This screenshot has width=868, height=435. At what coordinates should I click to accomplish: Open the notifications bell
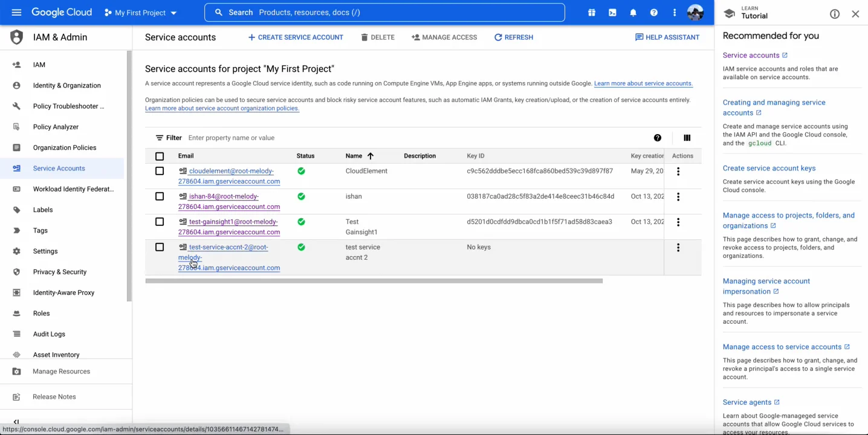(x=633, y=13)
